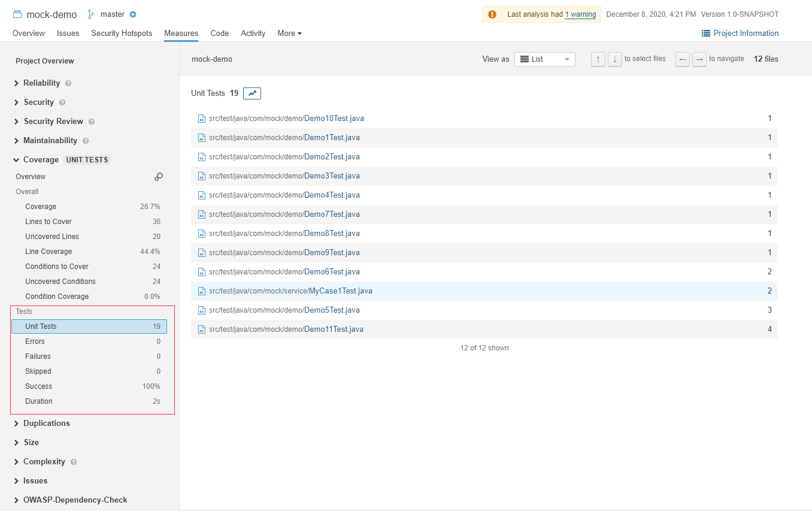Screen dimensions: 812x511
Task: Click the help icon beside Complexity
Action: pos(74,462)
